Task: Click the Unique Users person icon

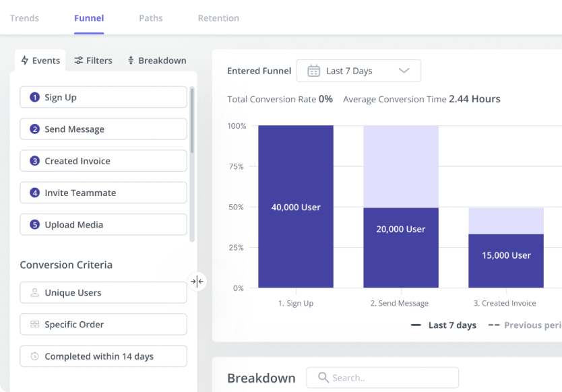Action: [34, 293]
